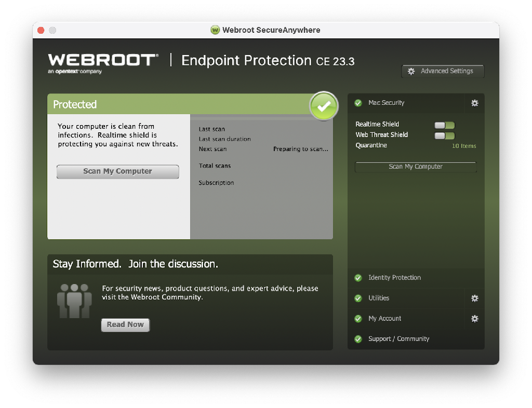This screenshot has height=408, width=532.
Task: Click Stay Informed heading
Action: pos(135,264)
